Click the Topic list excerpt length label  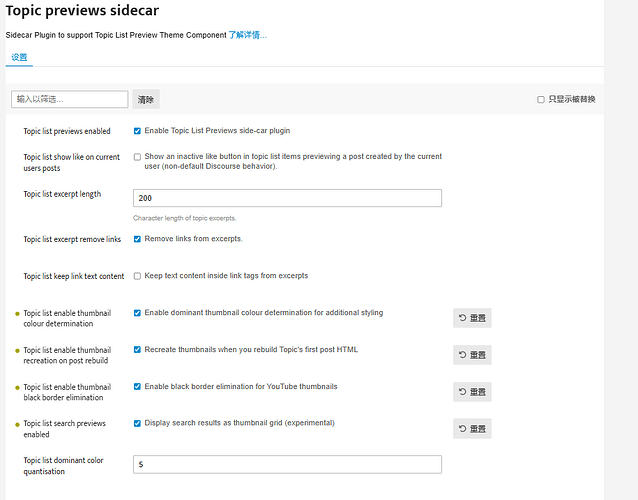[x=62, y=194]
